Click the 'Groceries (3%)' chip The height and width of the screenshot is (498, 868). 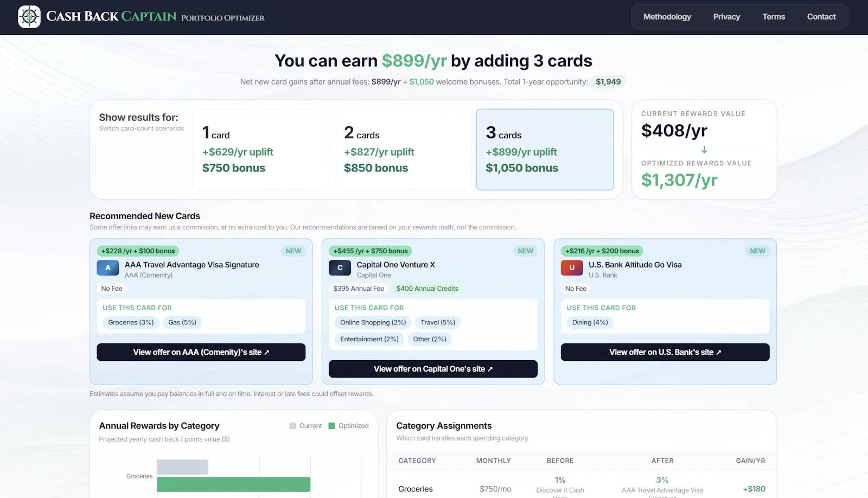(131, 322)
